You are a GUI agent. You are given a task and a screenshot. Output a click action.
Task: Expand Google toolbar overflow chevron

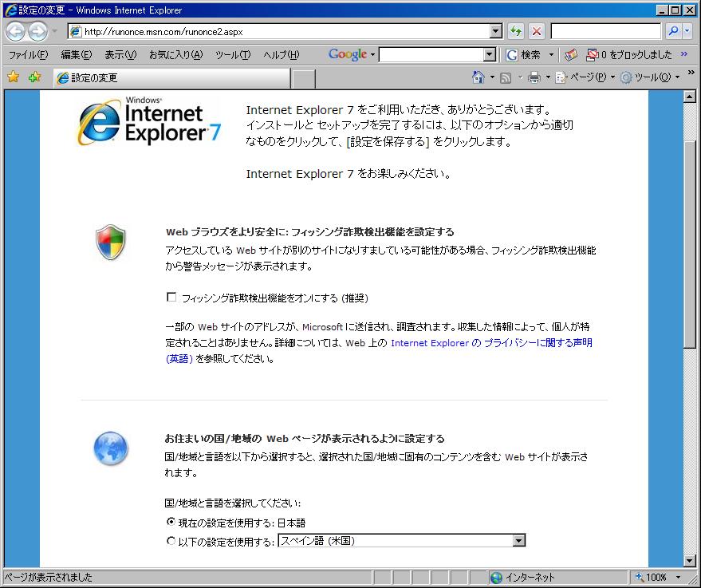pyautogui.click(x=684, y=53)
